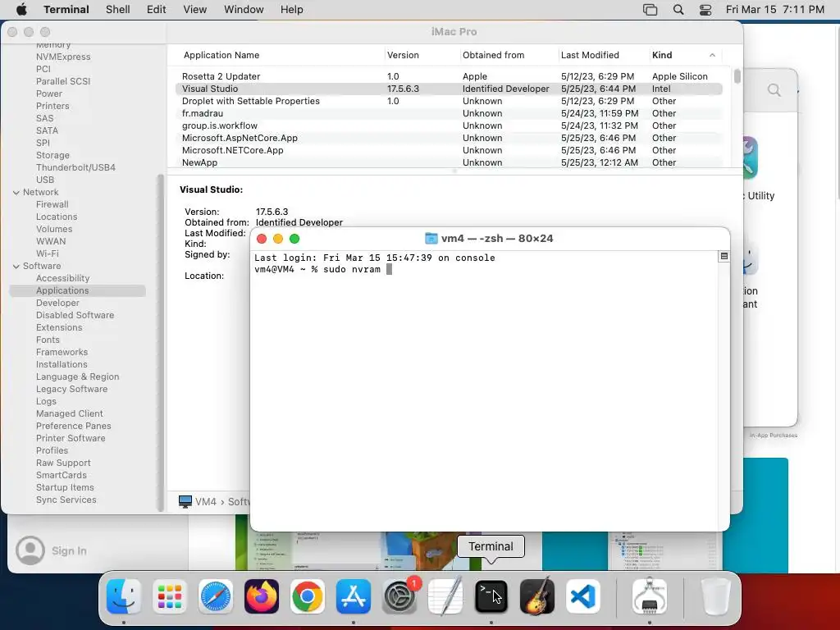
Task: Select the fr.madrau row
Action: tap(449, 113)
